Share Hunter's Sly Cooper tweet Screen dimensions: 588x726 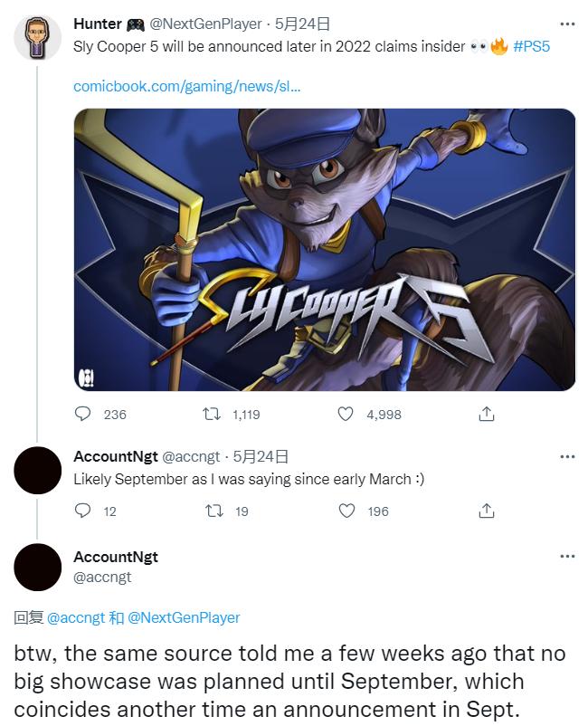(486, 414)
